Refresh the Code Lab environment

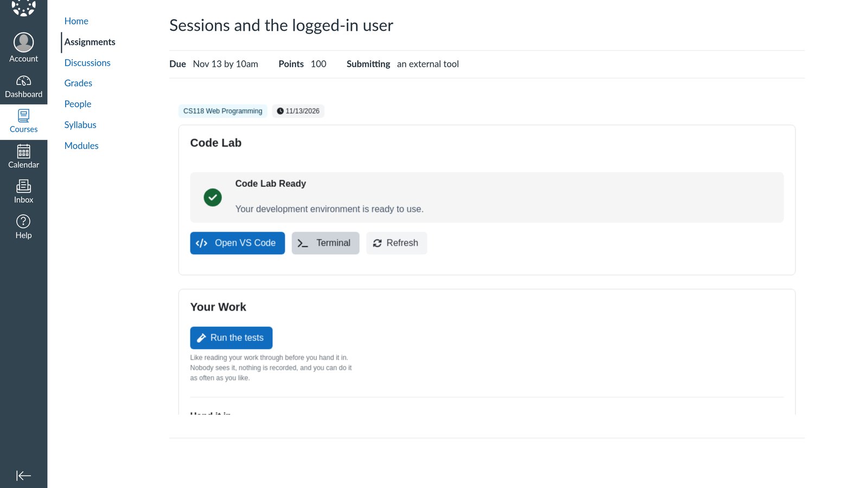pos(397,243)
